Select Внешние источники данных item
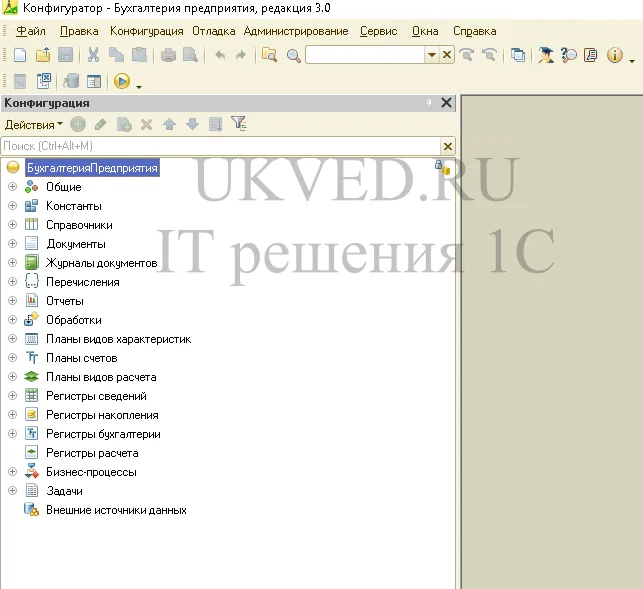Image resolution: width=643 pixels, height=589 pixels. tap(116, 510)
